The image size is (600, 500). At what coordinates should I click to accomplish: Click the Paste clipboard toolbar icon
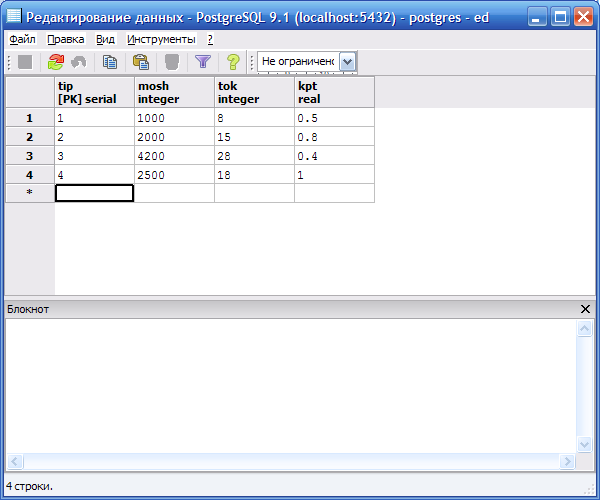(x=141, y=62)
